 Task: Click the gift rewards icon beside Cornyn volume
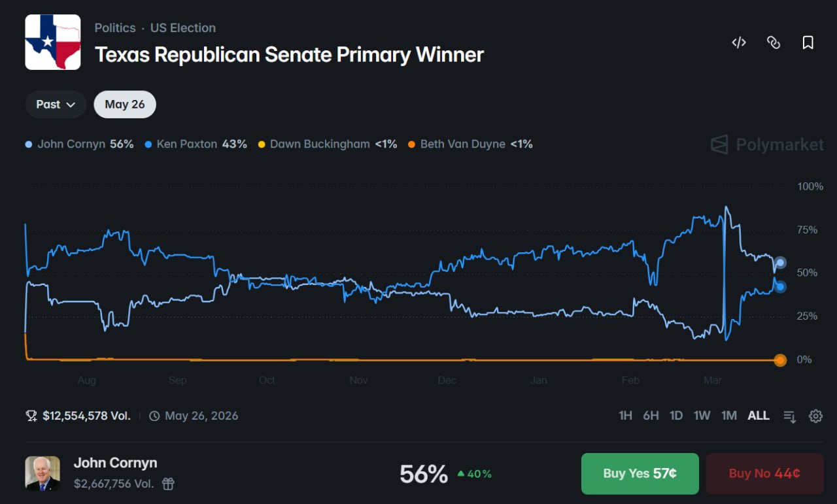tap(168, 484)
